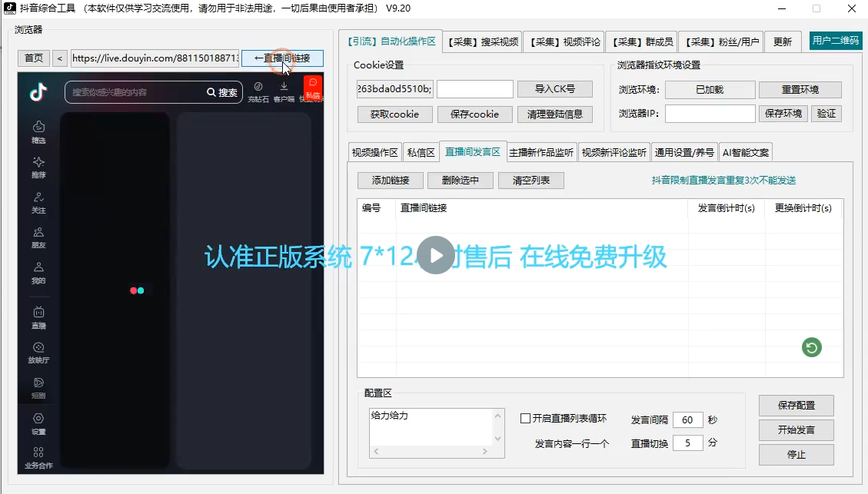Viewport: 868px width, 494px height.
Task: Open 业务合作 in Douyin sidebar
Action: pos(38,459)
